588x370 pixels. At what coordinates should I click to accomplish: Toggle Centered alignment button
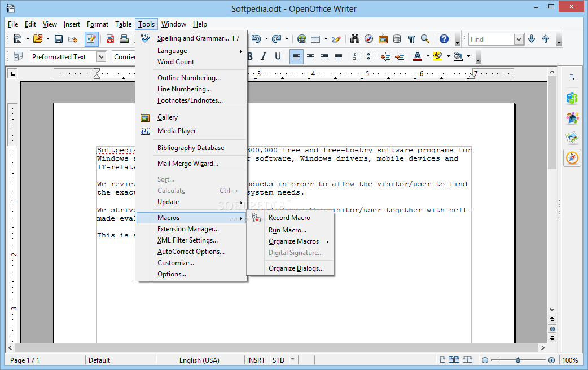[310, 56]
